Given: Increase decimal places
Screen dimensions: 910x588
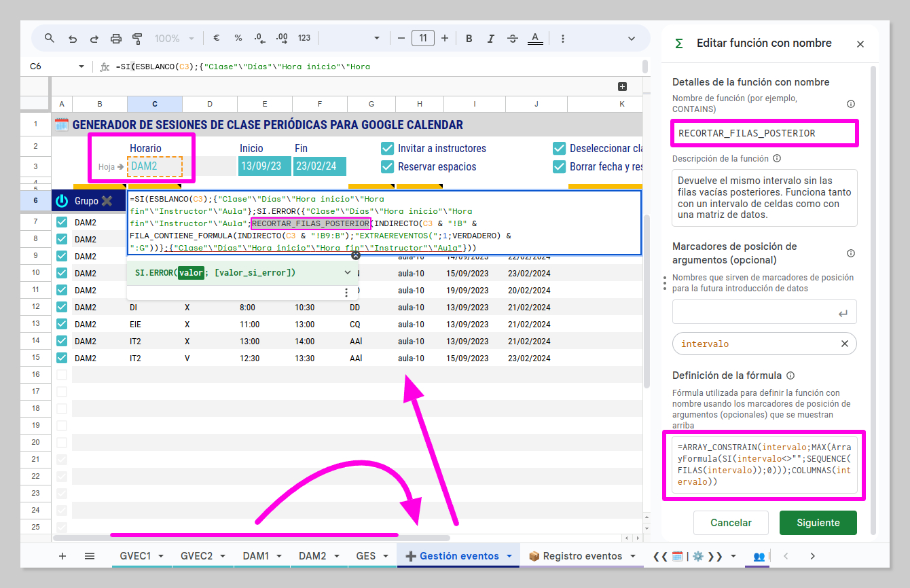Looking at the screenshot, I should coord(282,38).
